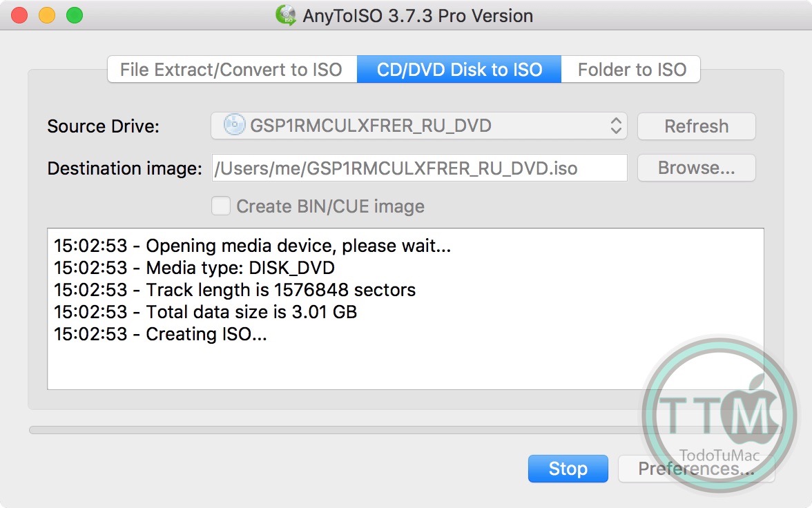Click the 'Creating ISO...' log line
This screenshot has height=508, width=812.
coord(160,334)
